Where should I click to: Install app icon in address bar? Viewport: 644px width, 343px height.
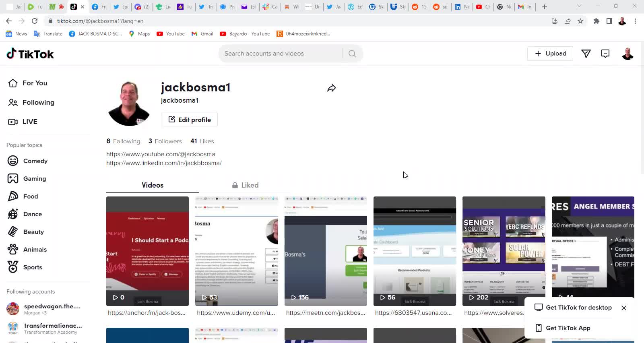(x=555, y=21)
